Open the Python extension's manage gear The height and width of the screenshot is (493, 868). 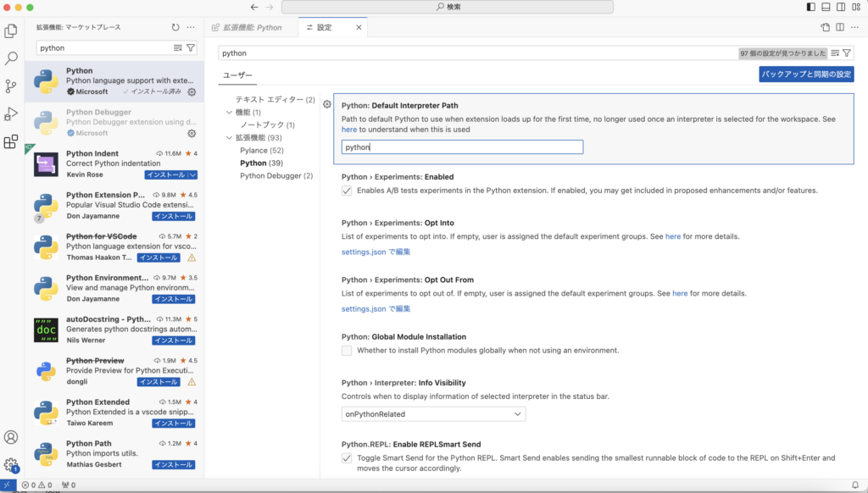tap(192, 91)
